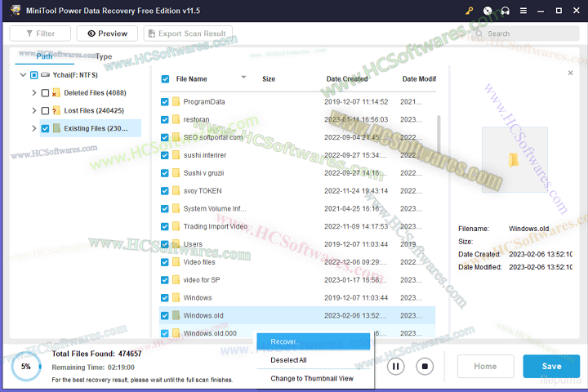Click the folder preview thumbnail
The image size is (588, 392).
(x=514, y=159)
